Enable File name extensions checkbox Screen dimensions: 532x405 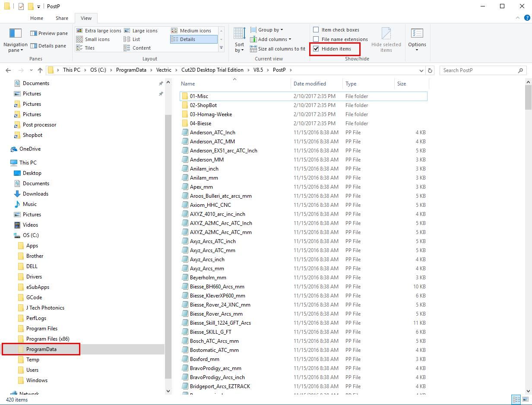coord(316,39)
